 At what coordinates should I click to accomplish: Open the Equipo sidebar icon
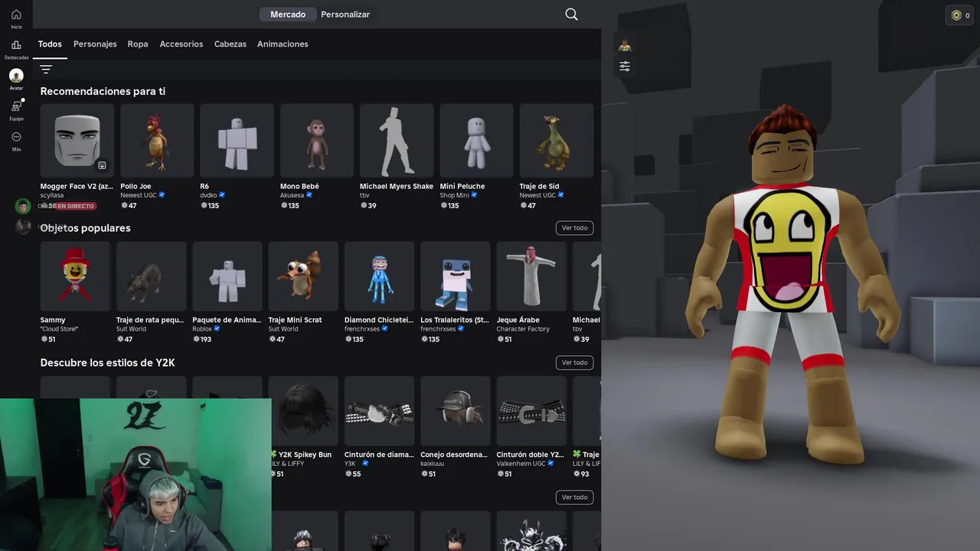pos(16,106)
